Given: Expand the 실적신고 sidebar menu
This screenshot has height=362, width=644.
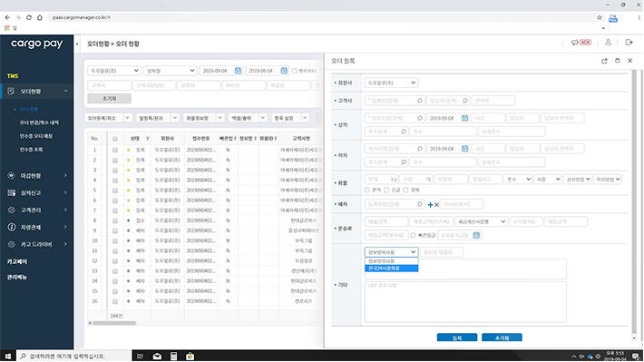Looking at the screenshot, I should pos(37,193).
